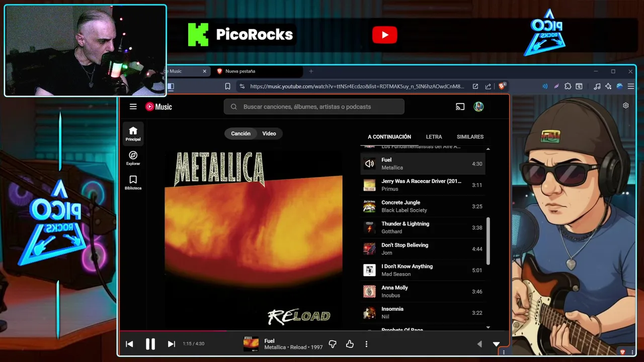Collapse the player with down arrow
644x362 pixels.
tap(496, 344)
